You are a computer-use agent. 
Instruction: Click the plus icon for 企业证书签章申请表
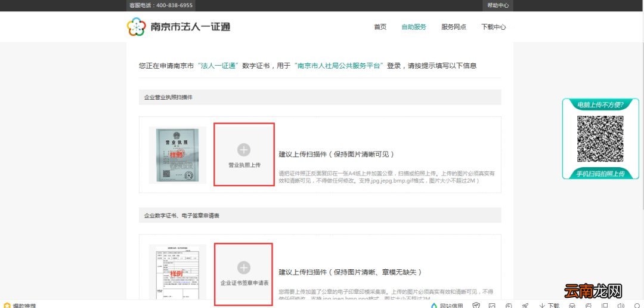coord(244,267)
